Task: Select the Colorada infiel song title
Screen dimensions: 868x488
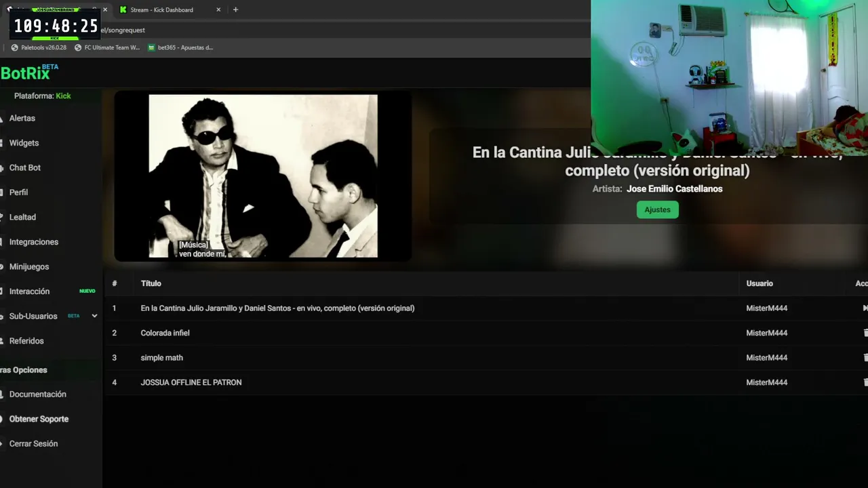Action: pos(165,333)
